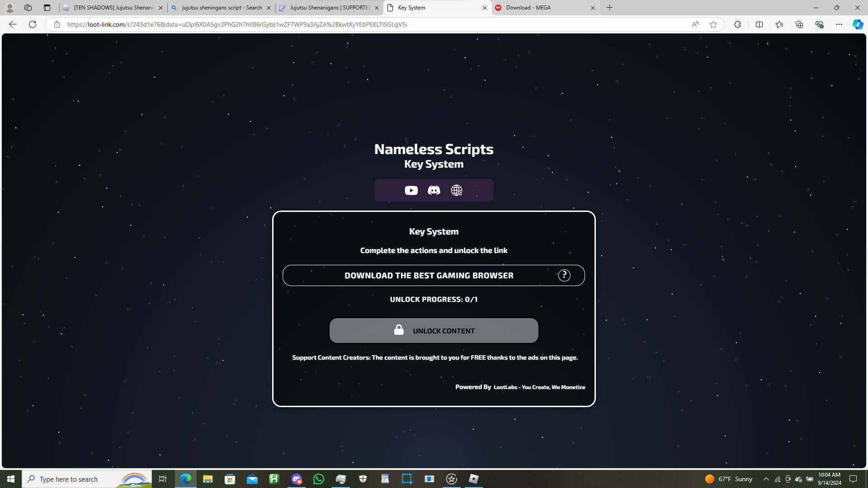Open Tab actions menu
Screen dimensions: 868x488
47,8
